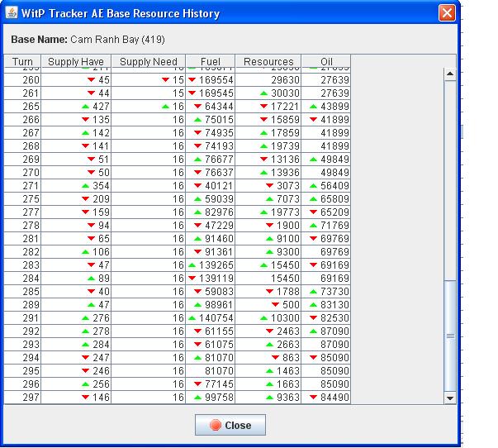Click green up arrow beside Fuel 81070 in turn 294
Viewport: 498px width, 448px height.
197,358
